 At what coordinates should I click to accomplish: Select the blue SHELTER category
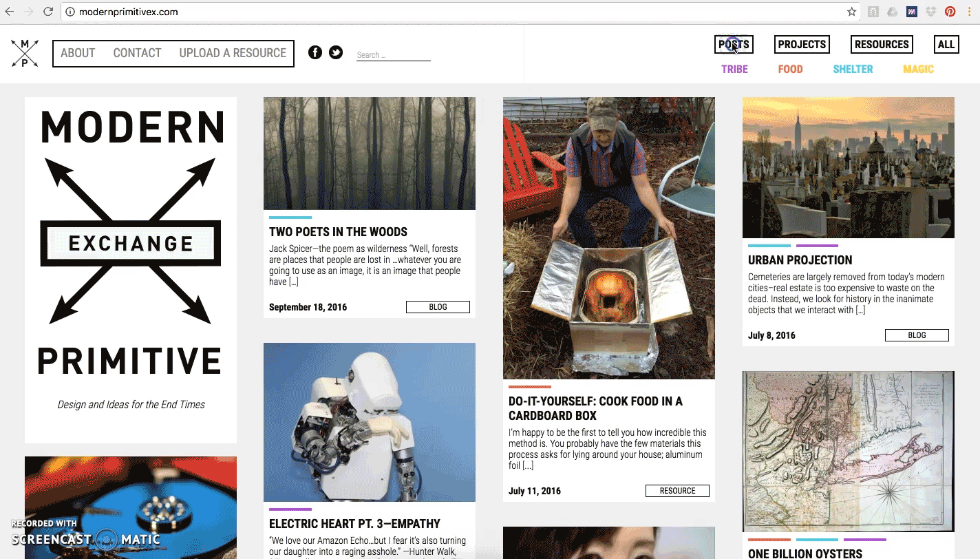[x=853, y=70]
